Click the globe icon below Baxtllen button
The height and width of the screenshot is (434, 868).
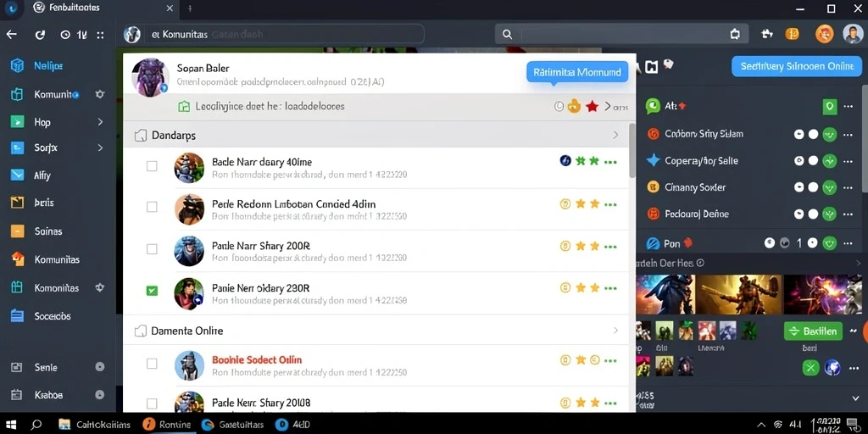tap(832, 368)
